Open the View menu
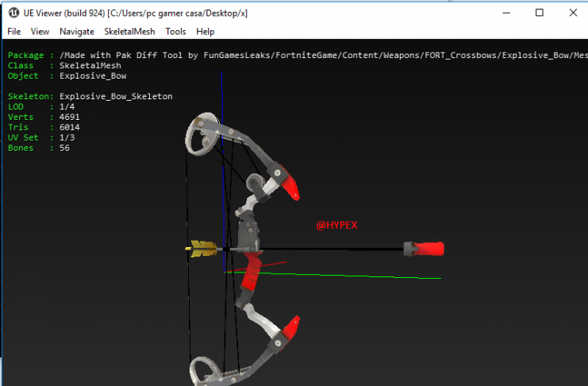The width and height of the screenshot is (588, 386). click(x=40, y=32)
